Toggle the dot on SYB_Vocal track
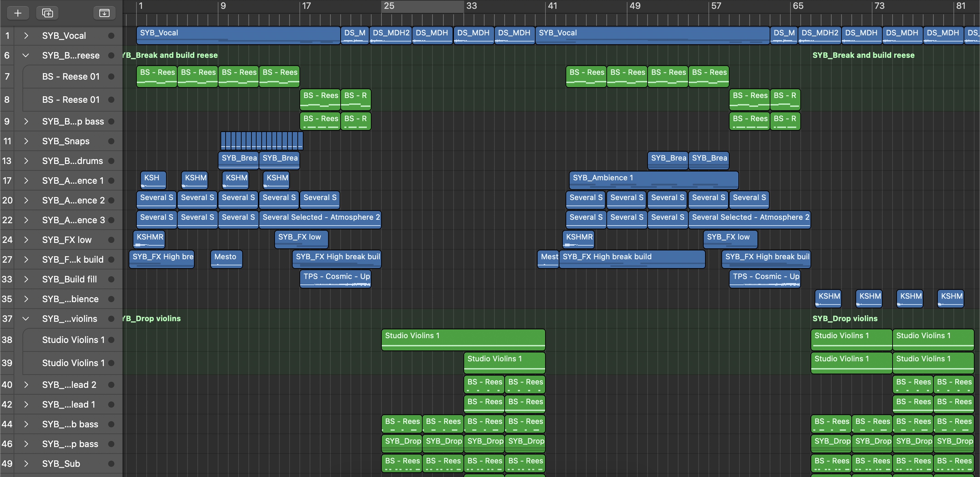 [x=111, y=35]
